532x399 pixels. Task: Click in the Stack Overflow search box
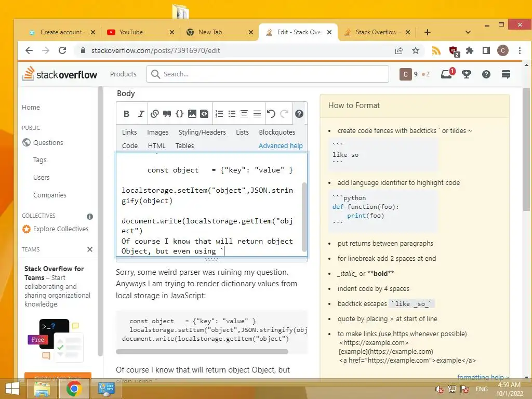point(268,74)
